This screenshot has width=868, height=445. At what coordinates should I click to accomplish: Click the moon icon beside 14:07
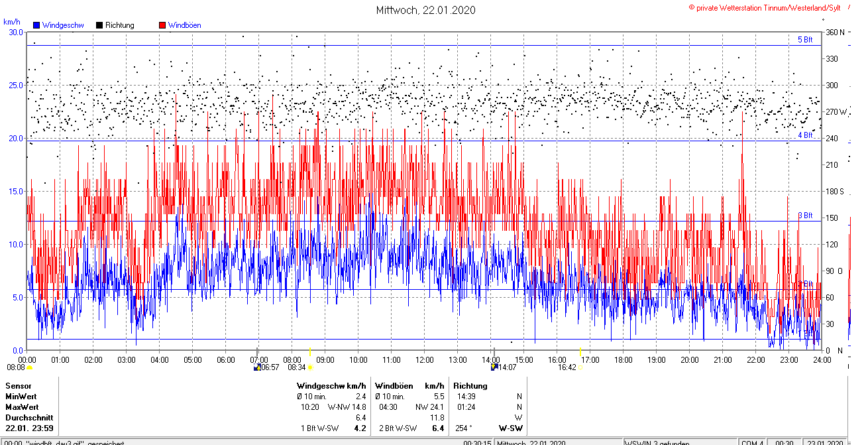[x=494, y=367]
